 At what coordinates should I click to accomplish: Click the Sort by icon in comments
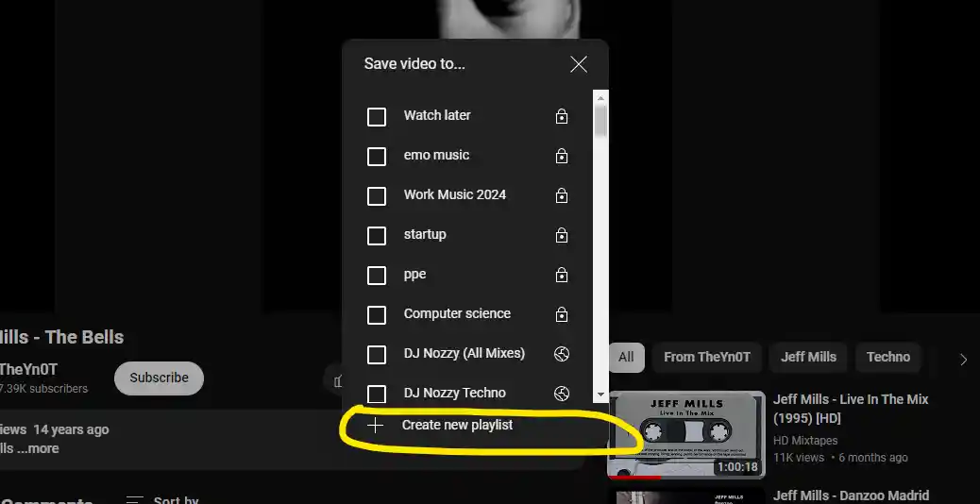pyautogui.click(x=135, y=500)
